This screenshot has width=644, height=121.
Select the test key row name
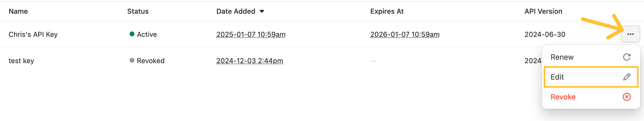21,61
